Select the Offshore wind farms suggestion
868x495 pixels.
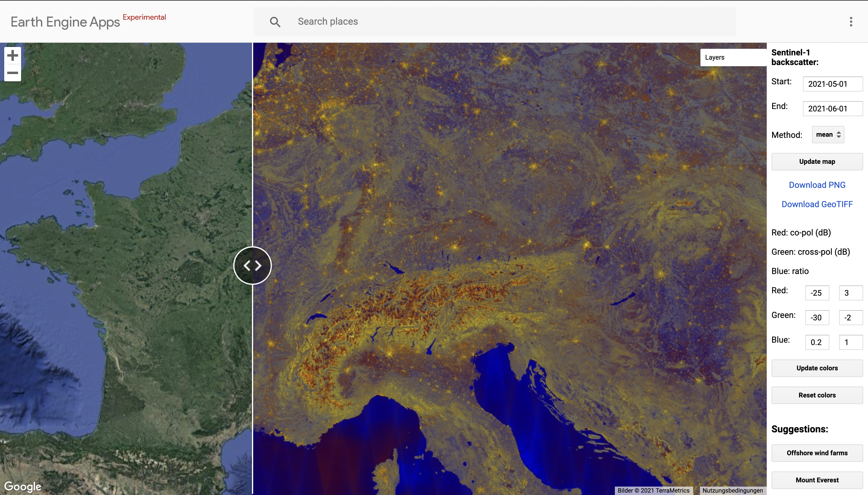click(x=817, y=453)
